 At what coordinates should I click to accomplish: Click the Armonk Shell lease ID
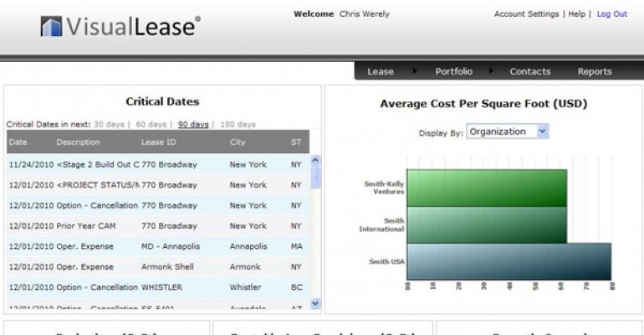(x=167, y=267)
